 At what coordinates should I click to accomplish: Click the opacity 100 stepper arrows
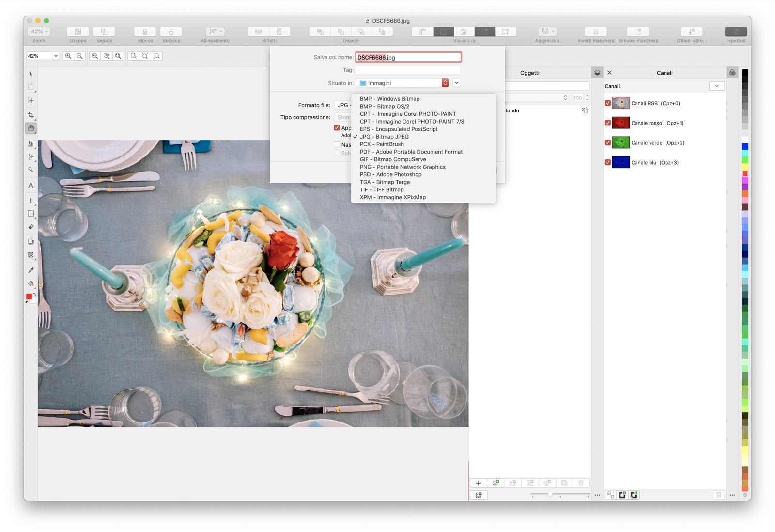(587, 98)
